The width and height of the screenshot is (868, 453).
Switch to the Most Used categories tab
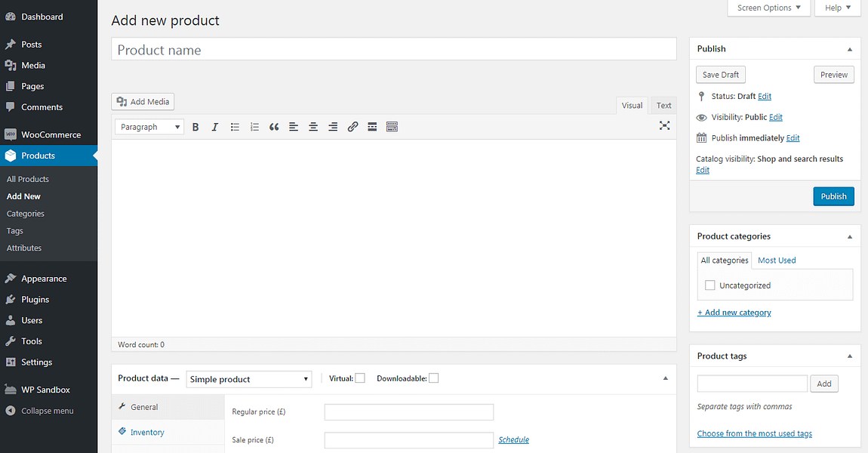point(777,260)
